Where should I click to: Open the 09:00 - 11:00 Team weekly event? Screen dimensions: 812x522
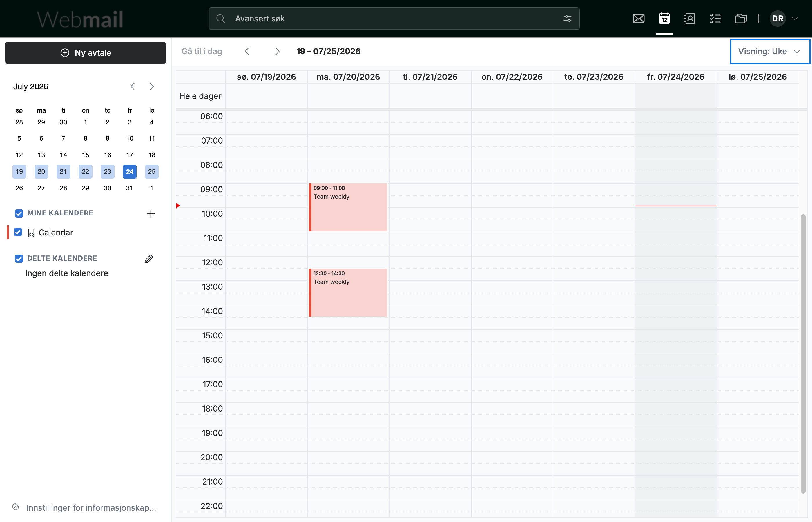(x=348, y=207)
